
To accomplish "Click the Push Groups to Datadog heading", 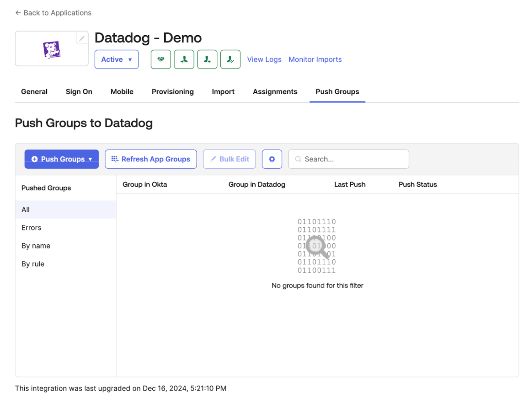I will point(84,123).
